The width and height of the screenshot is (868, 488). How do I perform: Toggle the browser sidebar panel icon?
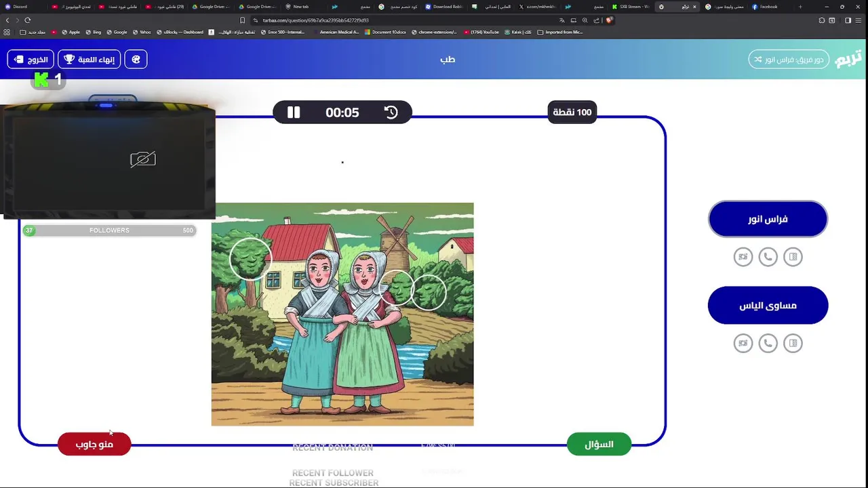pos(848,20)
